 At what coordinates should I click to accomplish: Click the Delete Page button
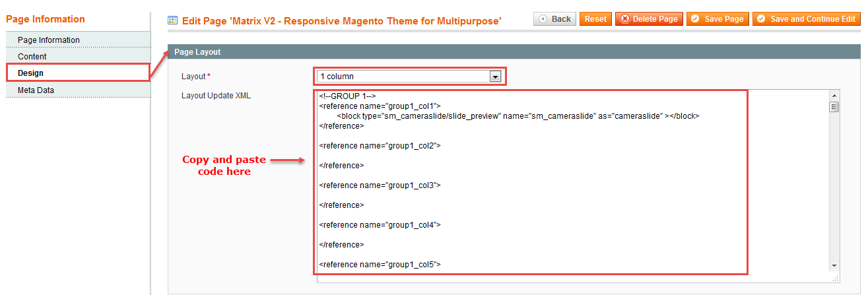pos(649,19)
